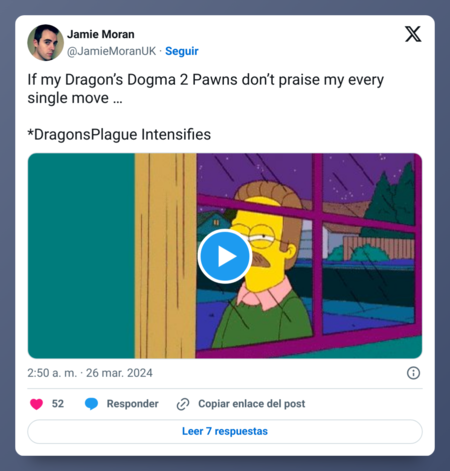This screenshot has height=471, width=450.
Task: Play the Ned Flanders video
Action: (x=225, y=256)
